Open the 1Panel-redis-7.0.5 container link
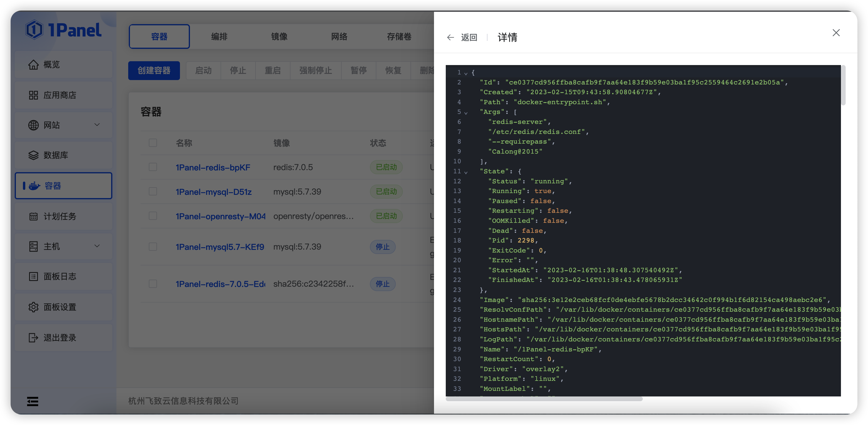The width and height of the screenshot is (868, 425). tap(220, 284)
